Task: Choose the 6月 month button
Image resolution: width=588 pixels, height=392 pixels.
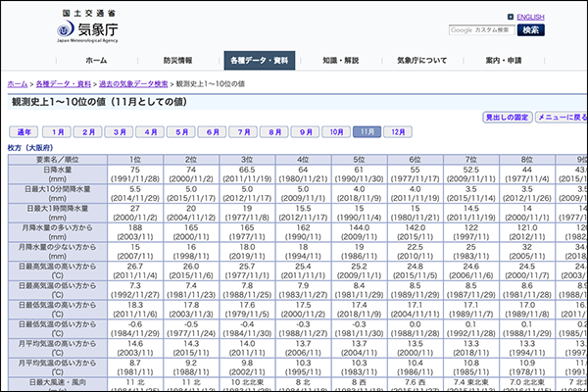Action: pos(212,131)
